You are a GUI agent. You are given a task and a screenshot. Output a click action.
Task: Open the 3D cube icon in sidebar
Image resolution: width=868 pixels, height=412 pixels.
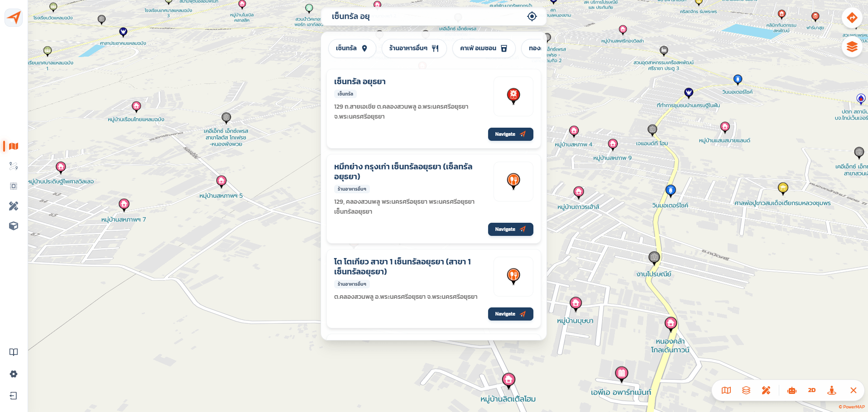pyautogui.click(x=14, y=226)
